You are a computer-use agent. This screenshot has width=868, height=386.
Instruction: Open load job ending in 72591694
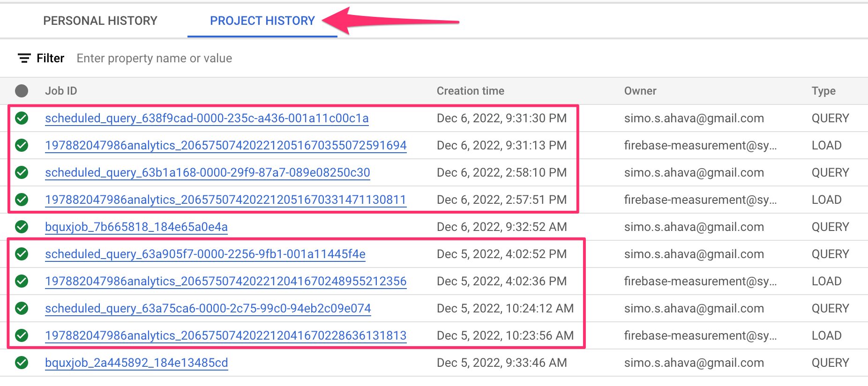[x=225, y=145]
